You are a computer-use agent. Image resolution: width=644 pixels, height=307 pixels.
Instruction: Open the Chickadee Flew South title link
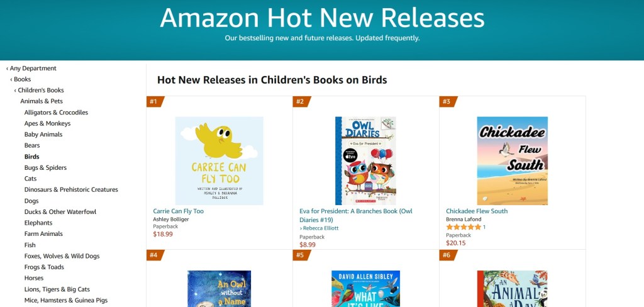point(476,211)
